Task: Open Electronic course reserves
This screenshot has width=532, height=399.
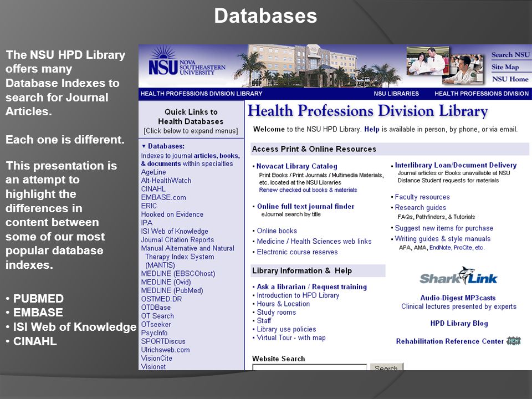Action: point(297,252)
